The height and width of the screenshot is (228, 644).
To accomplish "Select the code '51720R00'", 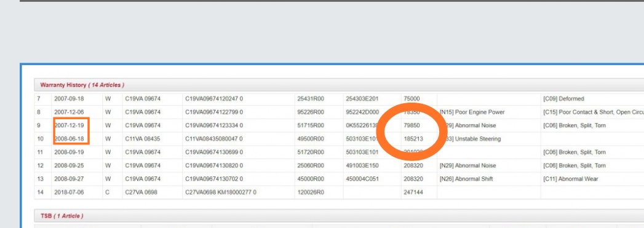I will coord(311,152).
